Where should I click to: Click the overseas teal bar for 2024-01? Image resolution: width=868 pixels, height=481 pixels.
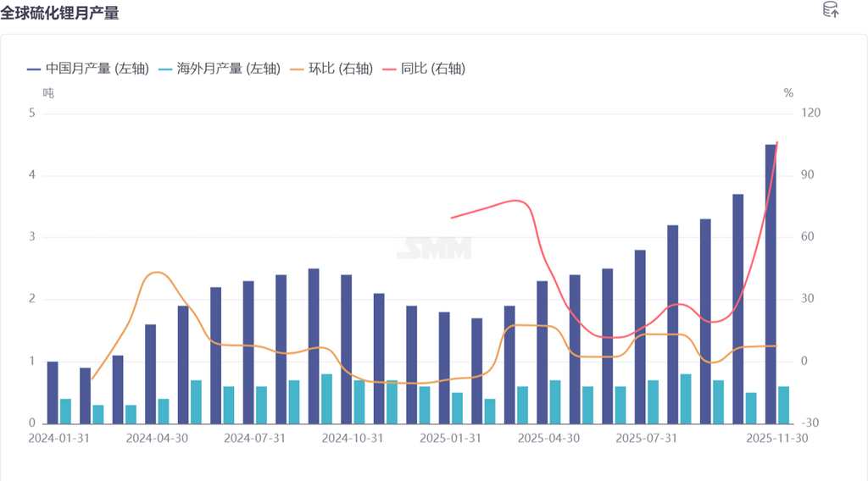tap(65, 411)
